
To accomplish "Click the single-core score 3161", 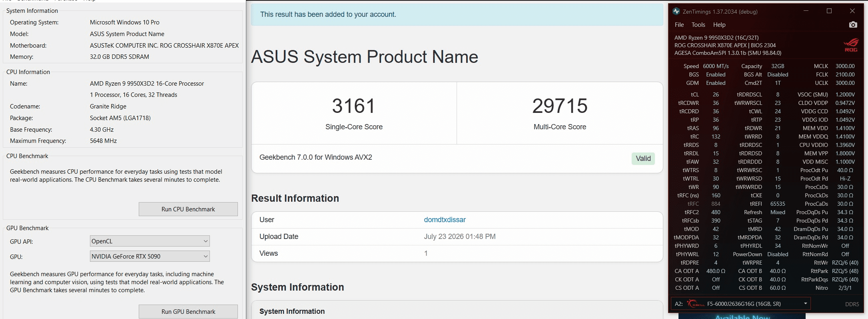I will click(x=354, y=106).
